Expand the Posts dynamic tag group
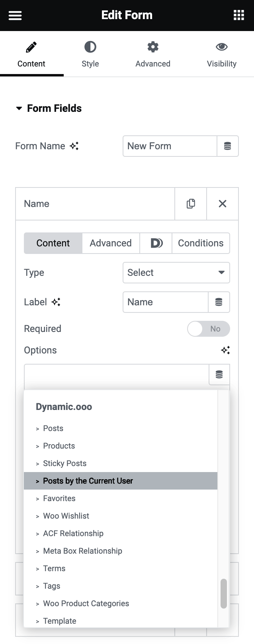This screenshot has width=254, height=644. point(53,428)
